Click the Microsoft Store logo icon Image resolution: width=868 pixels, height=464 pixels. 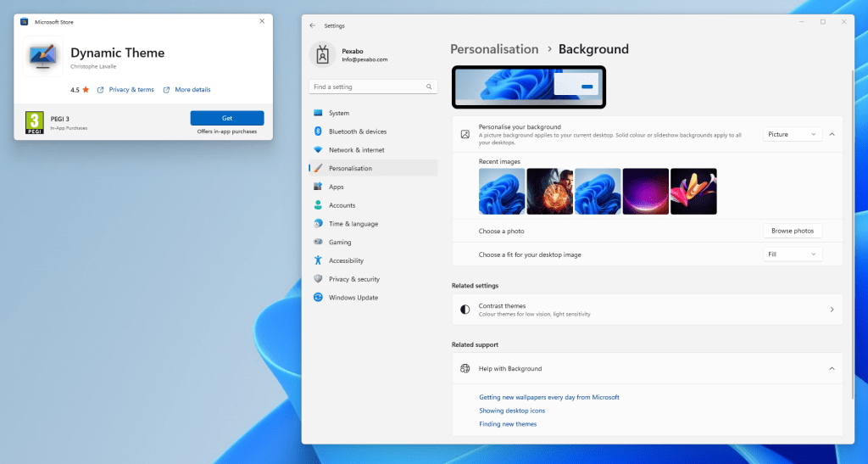24,21
